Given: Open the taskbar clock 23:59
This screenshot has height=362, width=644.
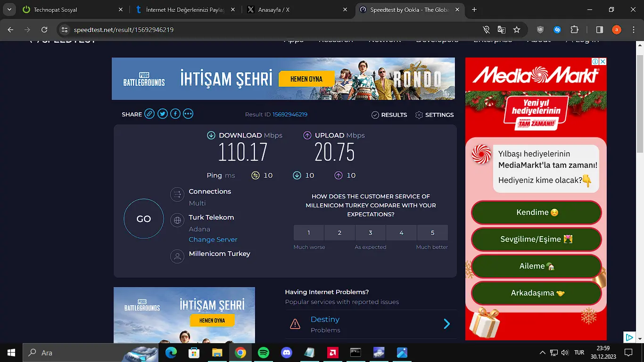Looking at the screenshot, I should [x=603, y=353].
